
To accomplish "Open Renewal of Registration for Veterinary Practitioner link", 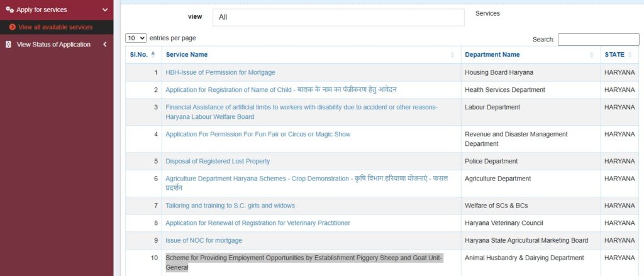I will tap(258, 223).
